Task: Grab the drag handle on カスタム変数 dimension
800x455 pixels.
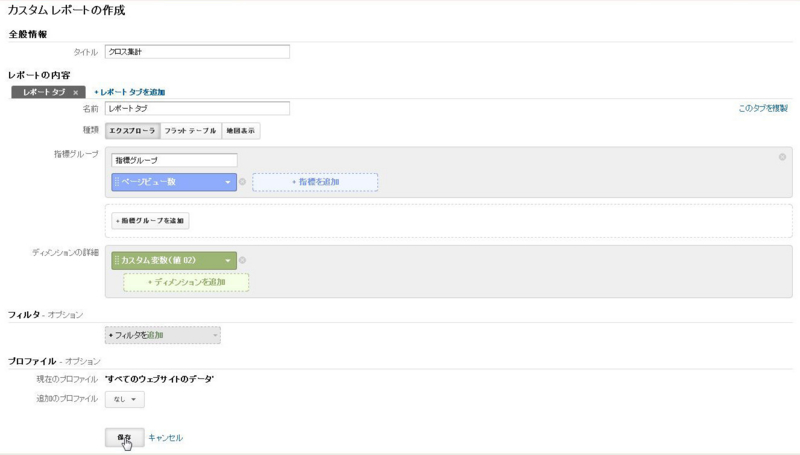Action: point(116,260)
